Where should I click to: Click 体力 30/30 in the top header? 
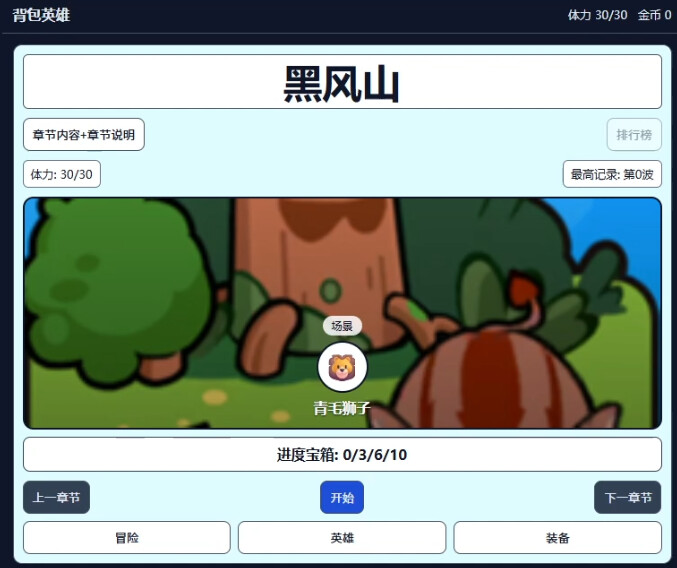coord(597,15)
